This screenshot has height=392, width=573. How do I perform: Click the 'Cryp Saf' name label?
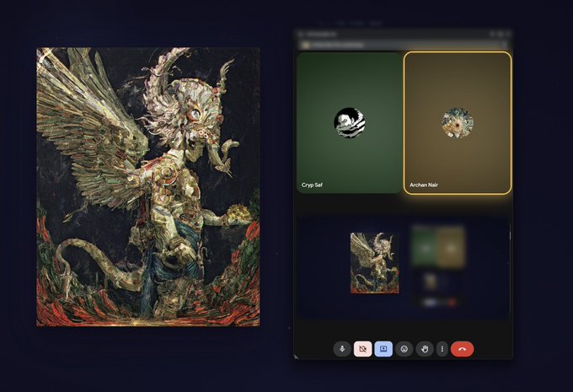(x=312, y=185)
